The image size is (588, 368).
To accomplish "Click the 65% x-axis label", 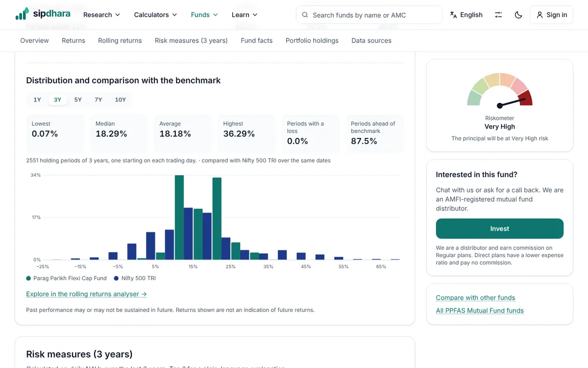I will [381, 266].
